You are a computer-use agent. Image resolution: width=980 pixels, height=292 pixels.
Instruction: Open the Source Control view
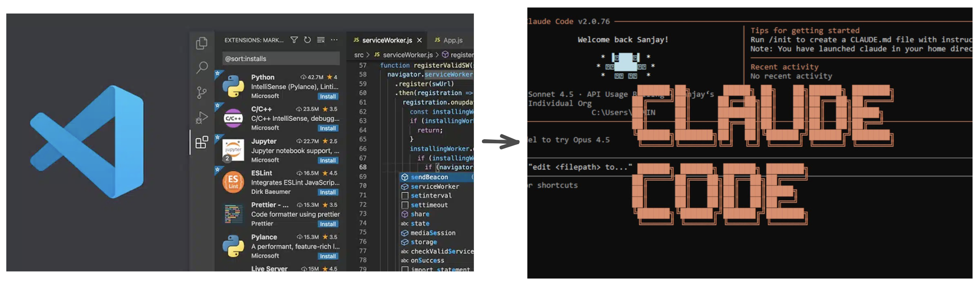(x=202, y=93)
